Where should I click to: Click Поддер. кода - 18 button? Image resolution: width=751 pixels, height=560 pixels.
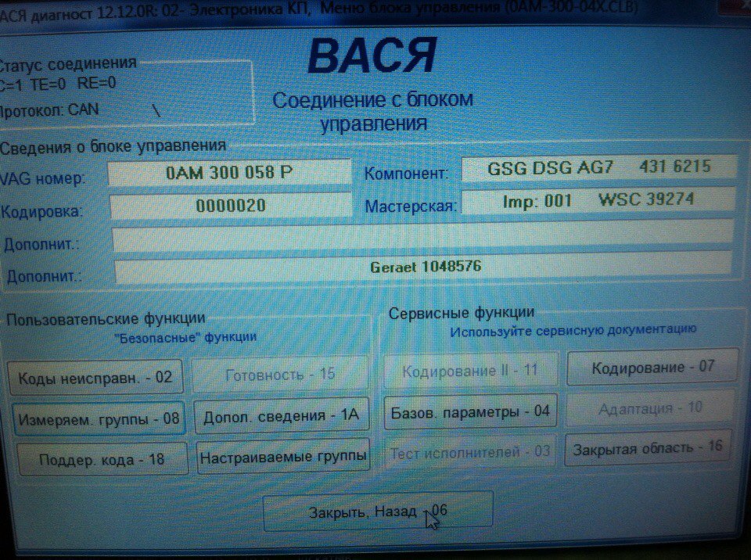coord(102,459)
